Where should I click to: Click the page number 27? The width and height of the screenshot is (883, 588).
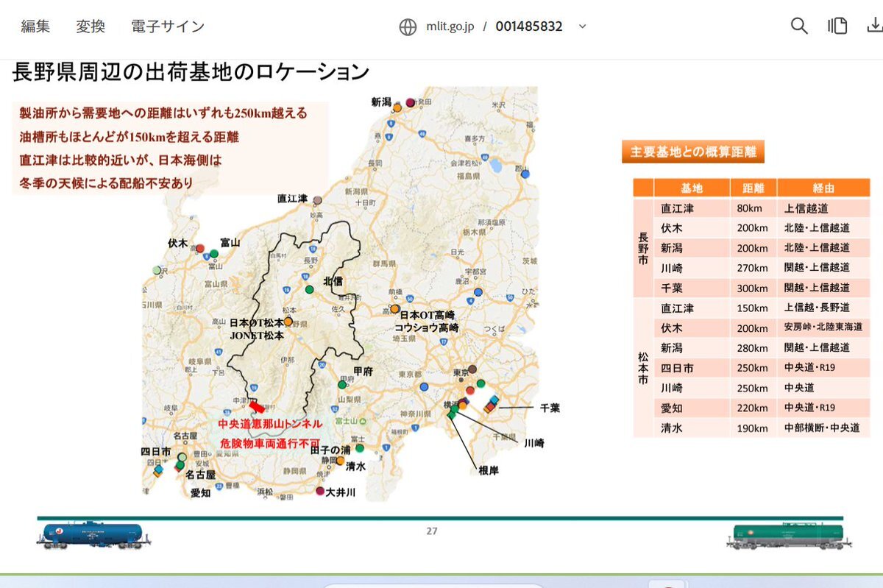click(432, 531)
